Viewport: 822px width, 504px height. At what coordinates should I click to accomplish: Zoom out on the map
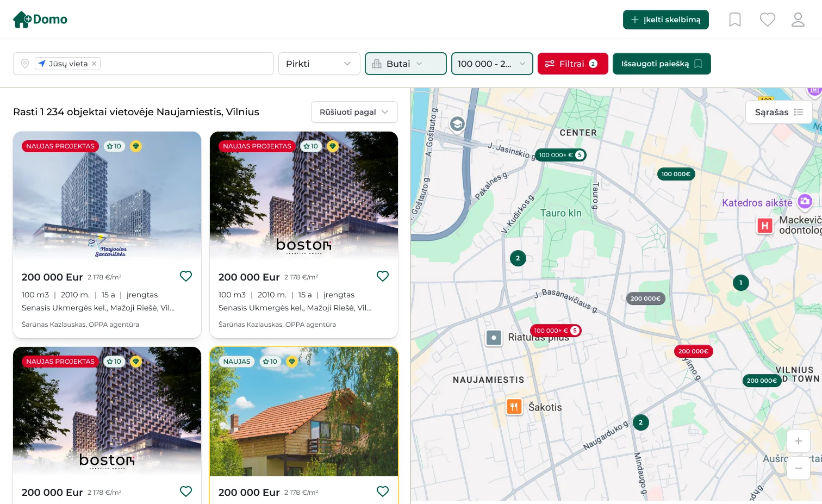point(799,468)
